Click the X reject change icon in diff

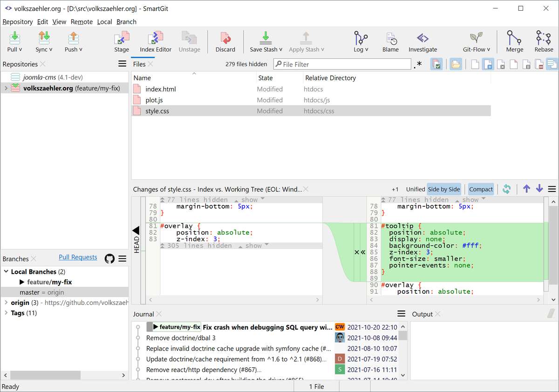click(357, 252)
